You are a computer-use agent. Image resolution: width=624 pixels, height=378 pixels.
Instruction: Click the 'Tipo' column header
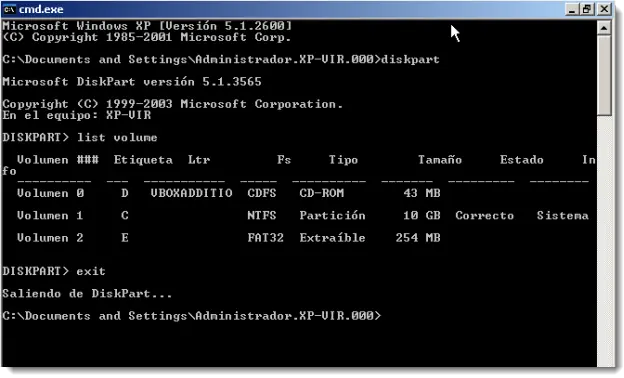coord(343,160)
